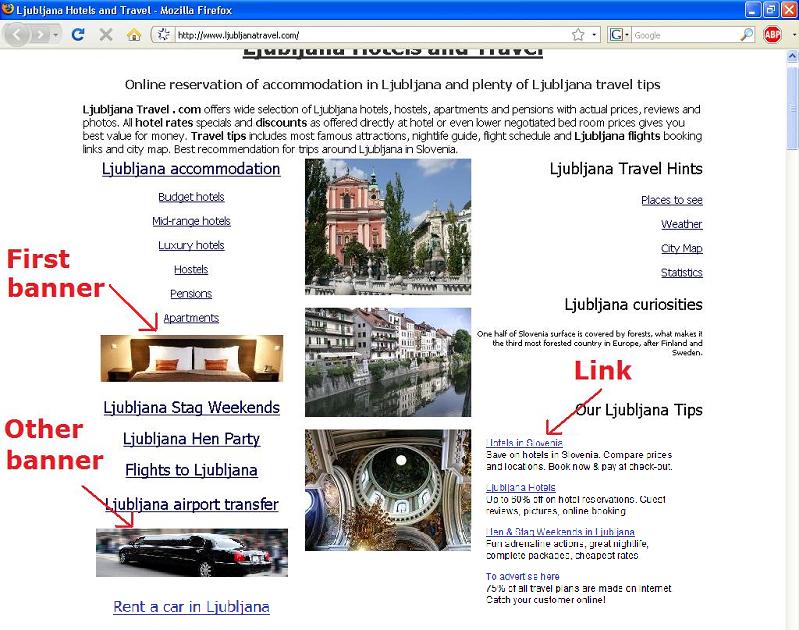Click Flights to Ljubljana link
The width and height of the screenshot is (799, 630).
click(191, 470)
